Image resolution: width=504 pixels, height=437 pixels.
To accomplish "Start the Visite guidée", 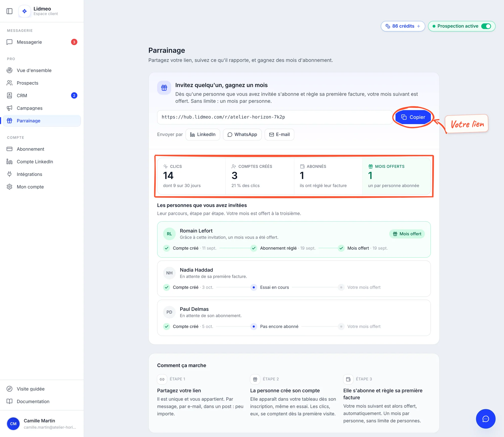I will tap(42, 389).
